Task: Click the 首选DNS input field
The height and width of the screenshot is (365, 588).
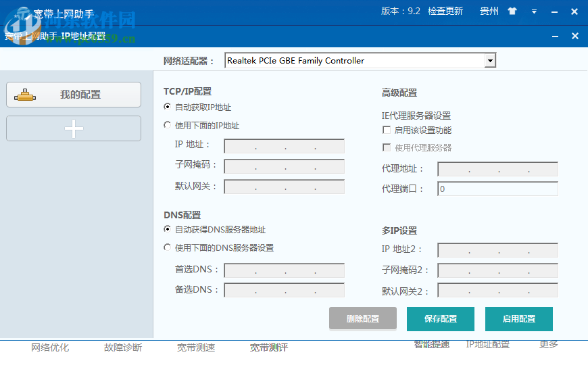Action: pyautogui.click(x=285, y=270)
